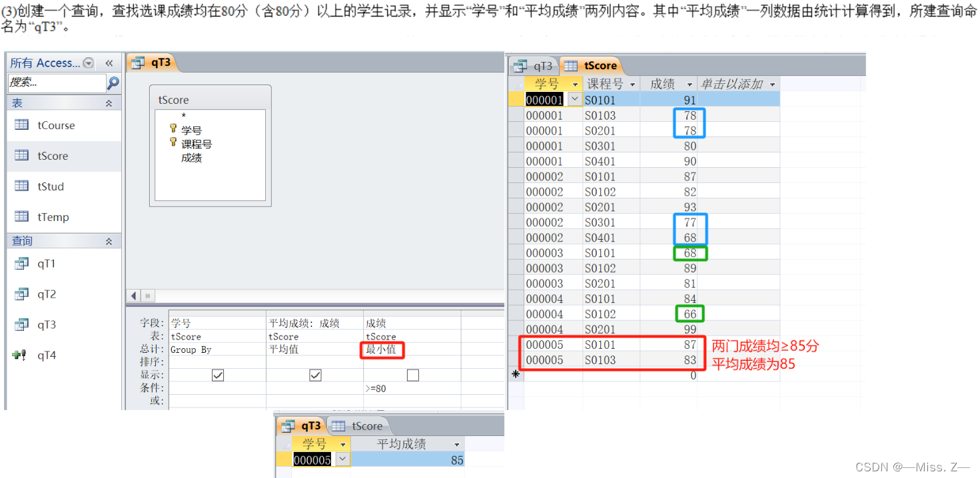This screenshot has width=980, height=478.
Task: Select the tCourse table icon
Action: [x=22, y=125]
